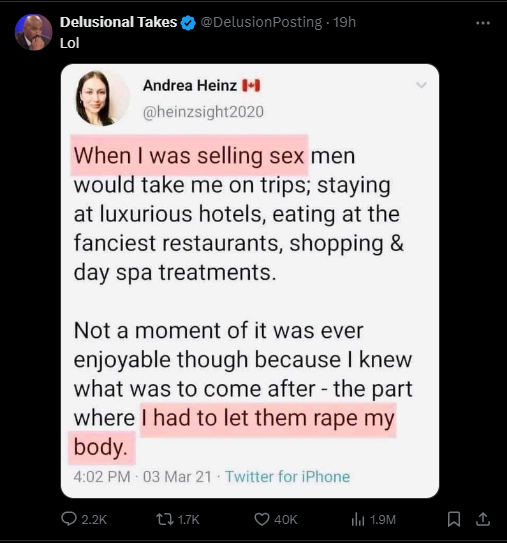This screenshot has width=507, height=543.
Task: Click the repost arrows icon
Action: [x=165, y=519]
